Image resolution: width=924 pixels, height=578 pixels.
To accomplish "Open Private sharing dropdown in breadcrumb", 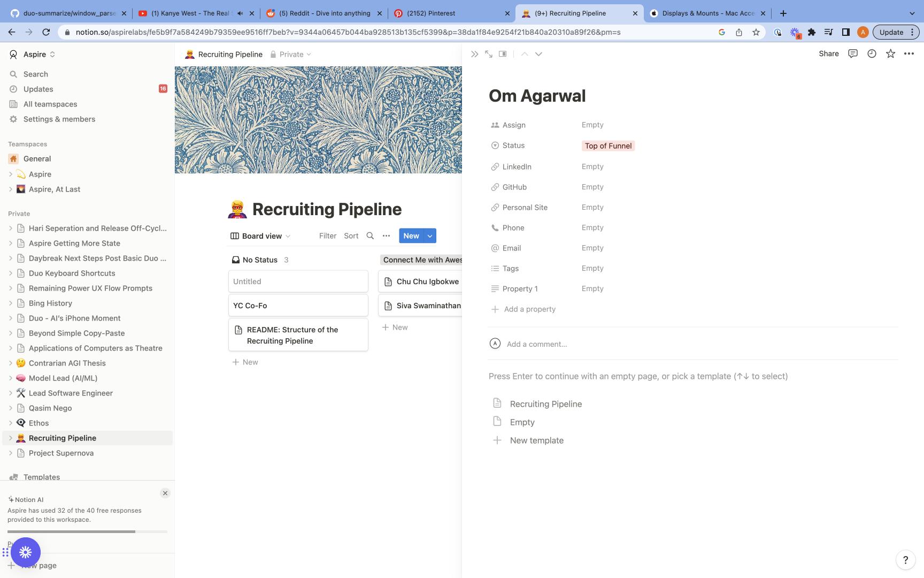I will click(291, 54).
